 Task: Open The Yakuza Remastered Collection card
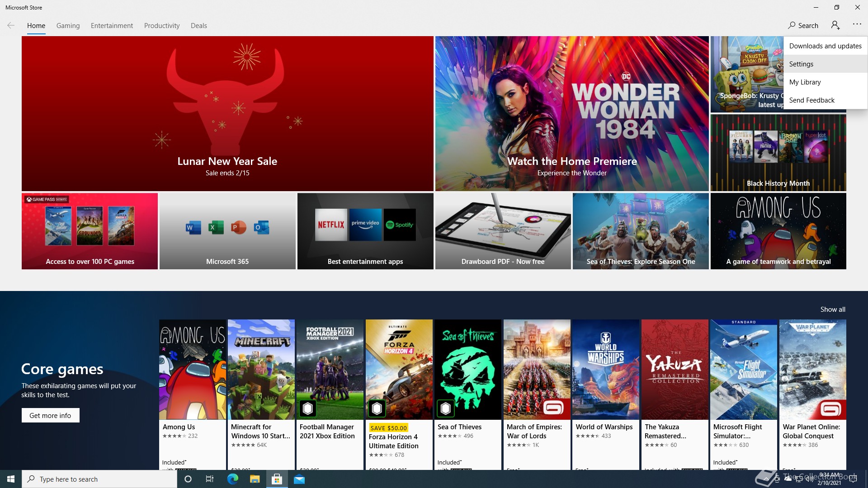click(x=675, y=394)
